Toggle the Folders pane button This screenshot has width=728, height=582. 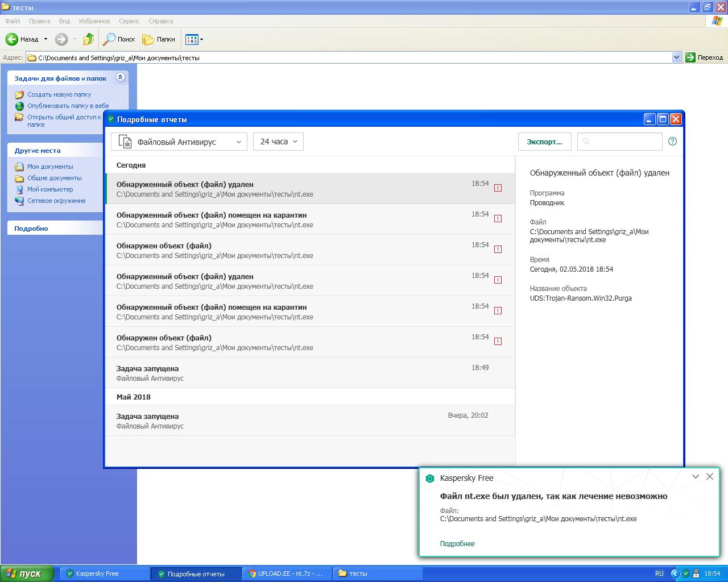(x=159, y=39)
